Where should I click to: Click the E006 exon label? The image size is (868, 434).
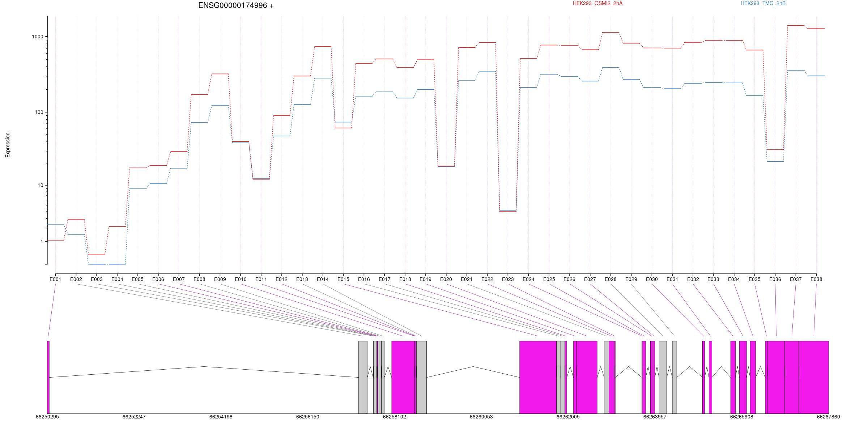(x=158, y=279)
